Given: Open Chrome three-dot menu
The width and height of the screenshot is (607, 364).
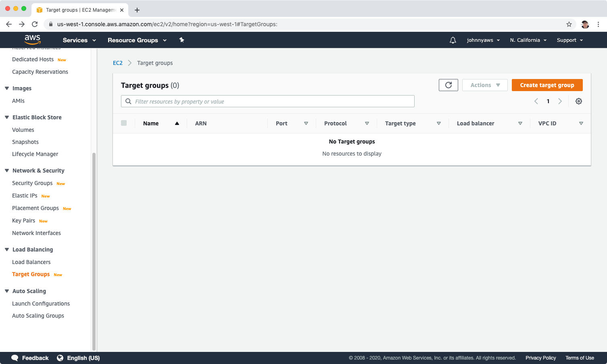Looking at the screenshot, I should [x=599, y=24].
